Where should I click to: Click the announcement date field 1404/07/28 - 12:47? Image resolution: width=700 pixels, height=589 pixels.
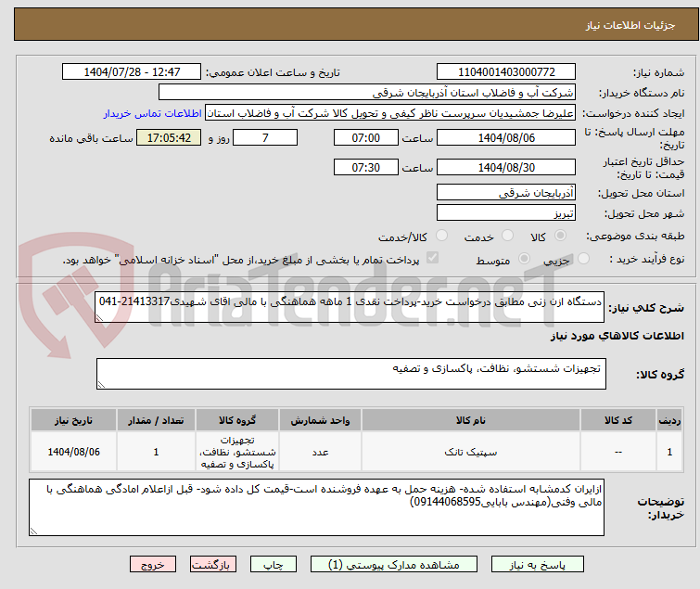click(132, 72)
